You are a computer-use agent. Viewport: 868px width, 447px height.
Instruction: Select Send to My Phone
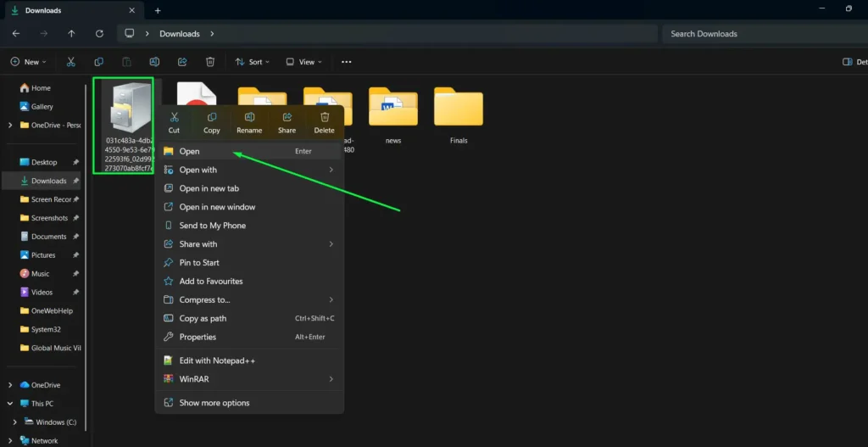[x=249, y=226]
